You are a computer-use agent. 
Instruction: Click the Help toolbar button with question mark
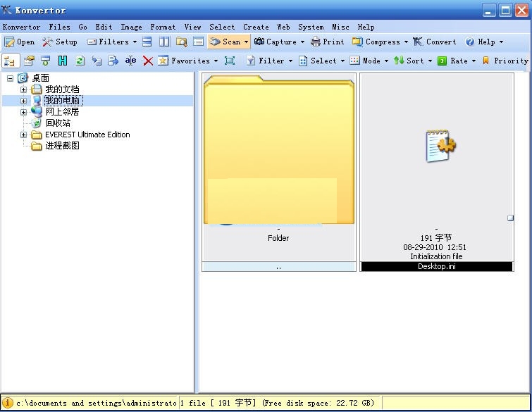(x=481, y=42)
